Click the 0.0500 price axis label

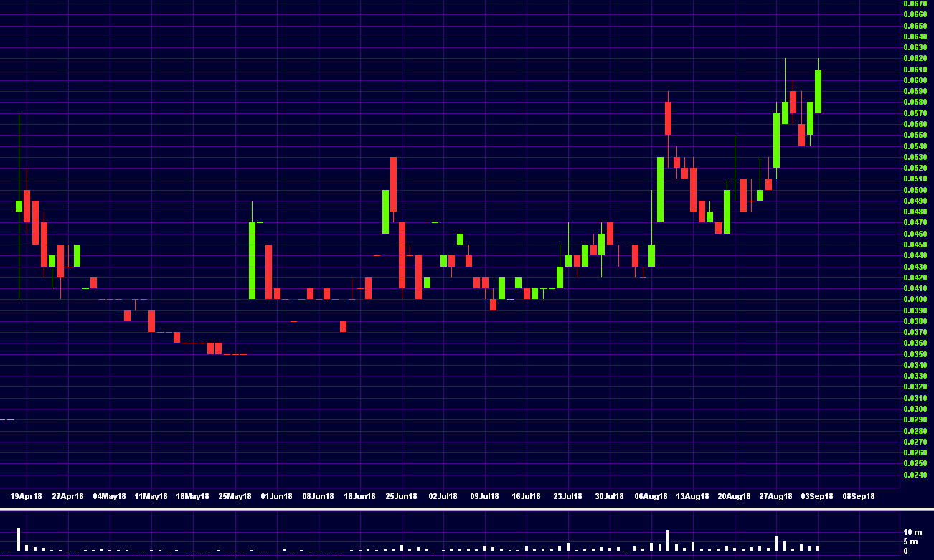tap(915, 190)
